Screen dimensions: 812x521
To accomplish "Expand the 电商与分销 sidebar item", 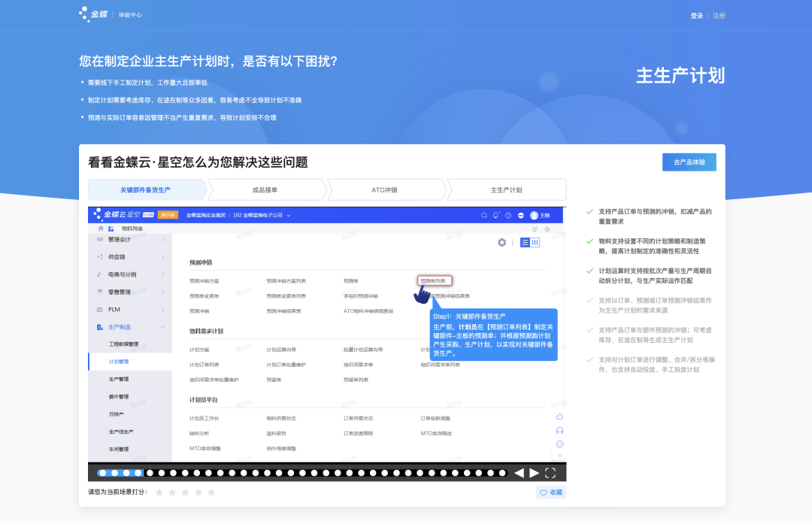I will pyautogui.click(x=131, y=274).
